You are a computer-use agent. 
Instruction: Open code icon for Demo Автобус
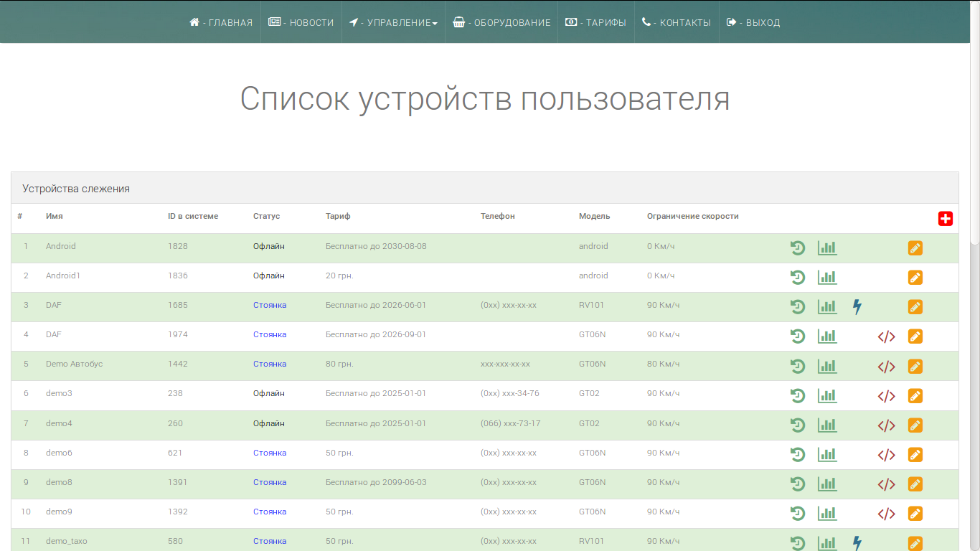tap(887, 367)
